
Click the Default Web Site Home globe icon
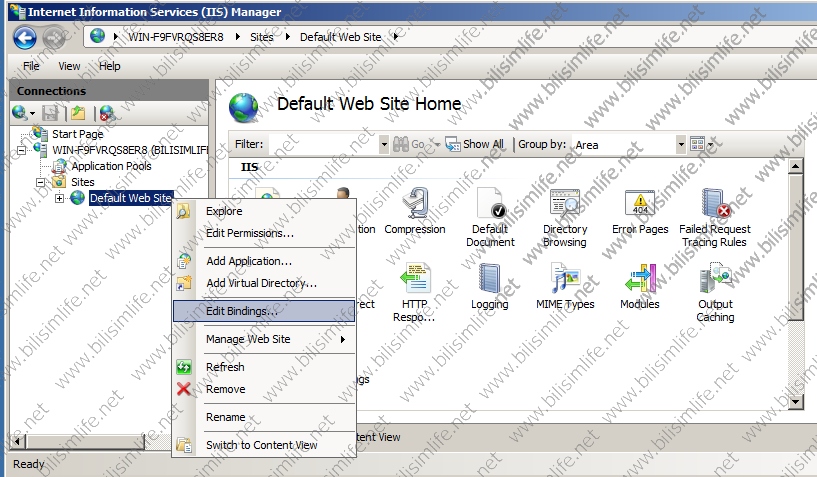click(x=243, y=107)
